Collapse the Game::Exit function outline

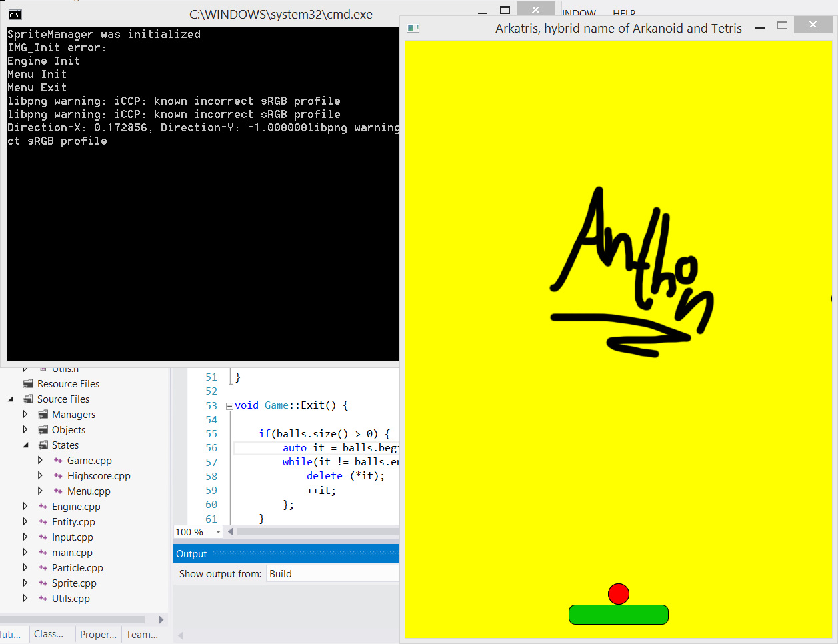(229, 406)
